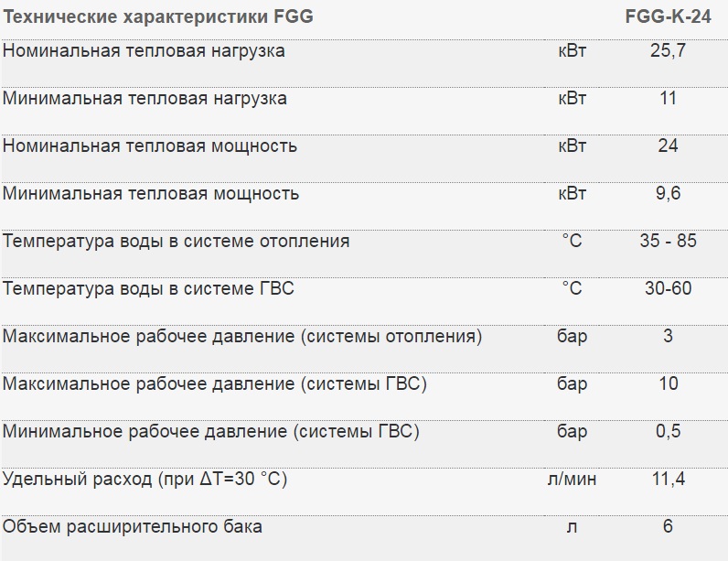Click "Максимальное рабочее давление (системы ГВС)" label
The width and height of the screenshot is (728, 561).
215,384
